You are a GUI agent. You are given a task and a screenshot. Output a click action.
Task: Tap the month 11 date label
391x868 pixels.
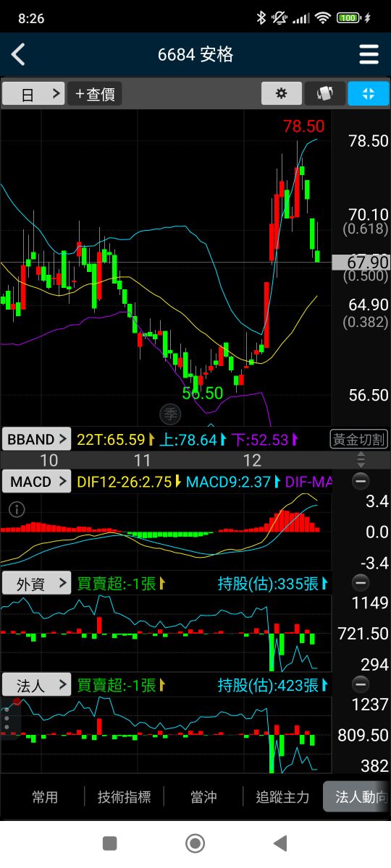point(143,461)
